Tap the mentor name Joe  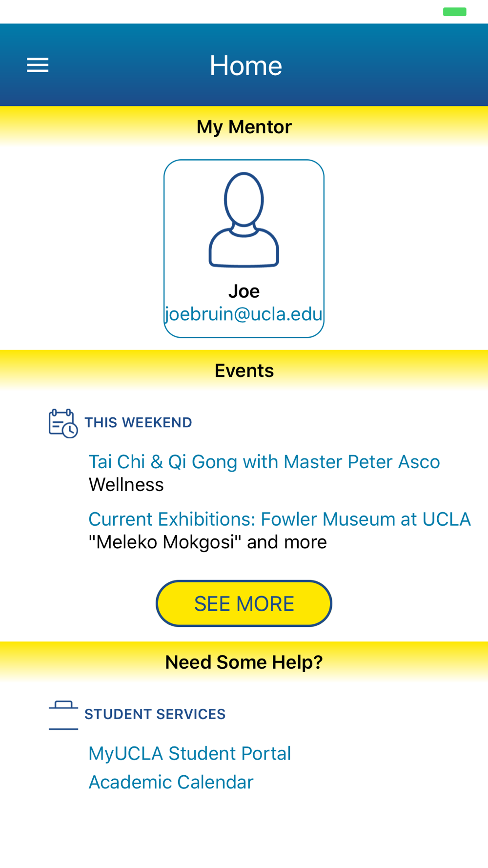[x=244, y=291]
